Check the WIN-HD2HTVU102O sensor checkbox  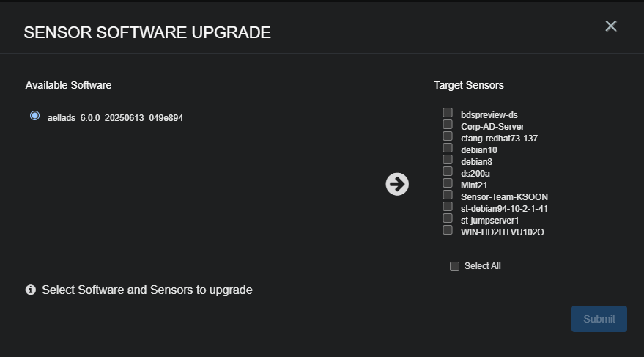coord(448,230)
